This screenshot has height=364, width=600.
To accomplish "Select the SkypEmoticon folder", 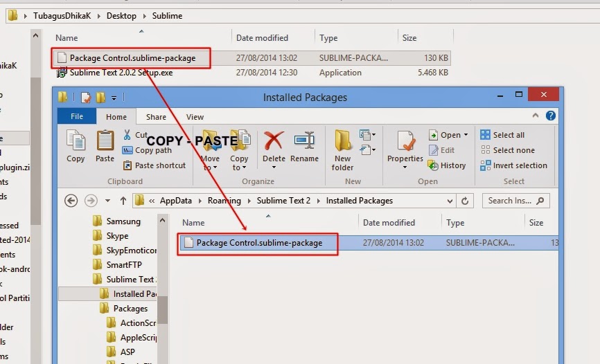I will pyautogui.click(x=124, y=251).
